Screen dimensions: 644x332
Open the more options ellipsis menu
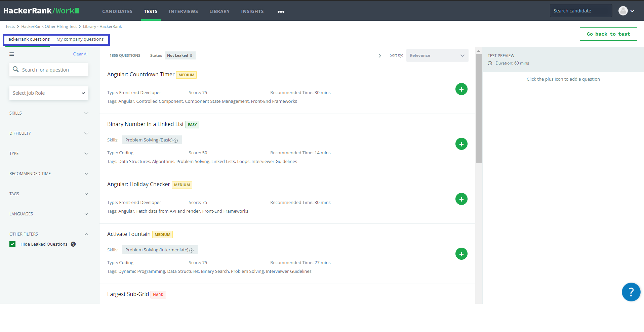[x=281, y=11]
